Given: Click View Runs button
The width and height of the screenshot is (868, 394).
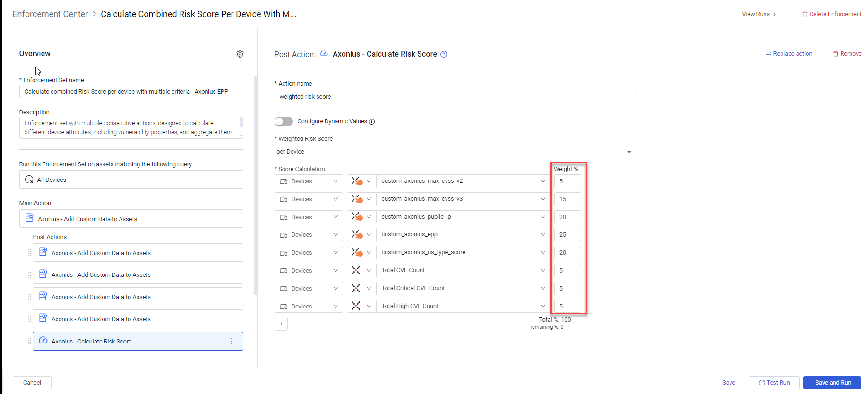Looking at the screenshot, I should [760, 14].
